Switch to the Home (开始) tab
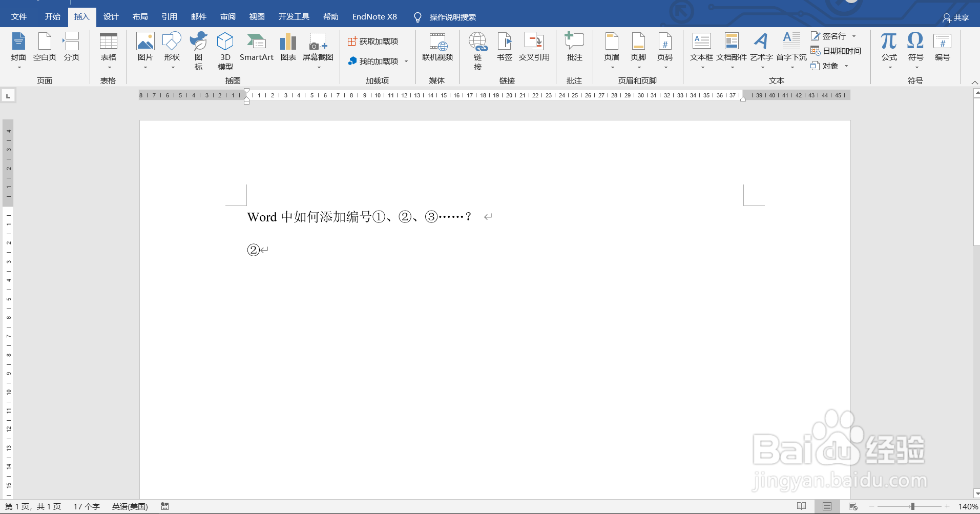Viewport: 980px width, 514px height. 52,17
